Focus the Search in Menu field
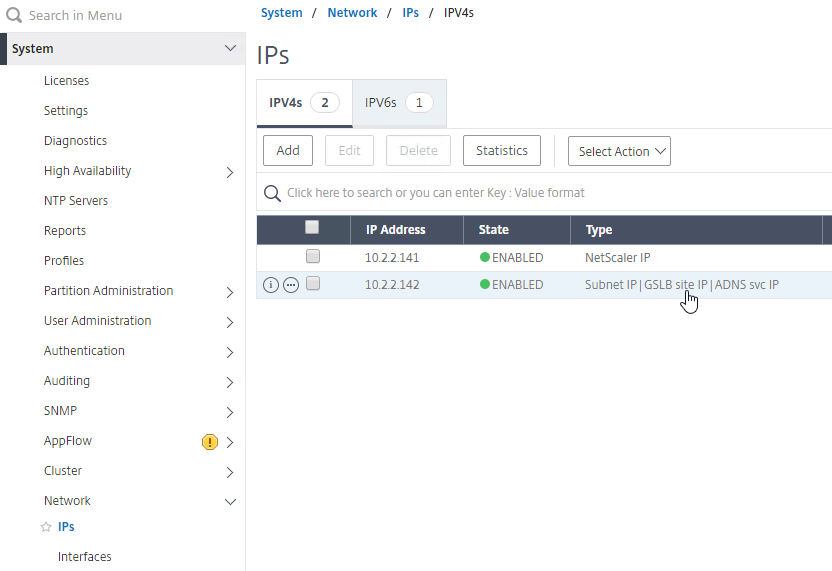Viewport: 832px width, 571px height. [123, 15]
